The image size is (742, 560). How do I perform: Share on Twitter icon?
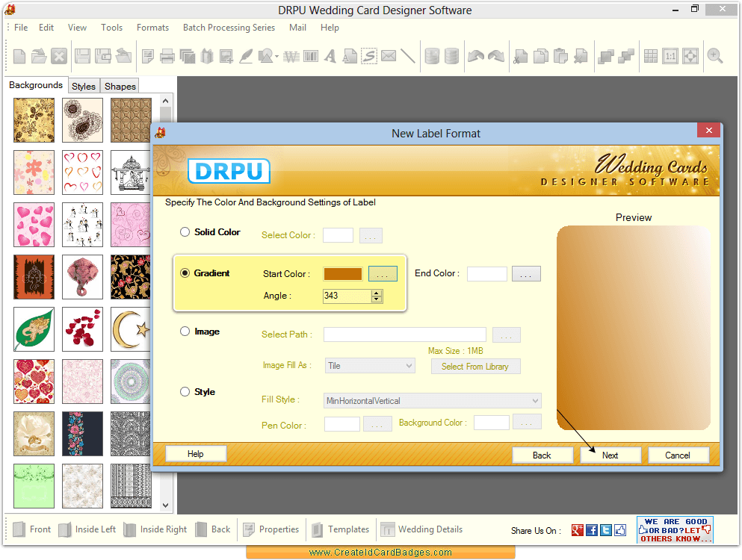pyautogui.click(x=606, y=530)
